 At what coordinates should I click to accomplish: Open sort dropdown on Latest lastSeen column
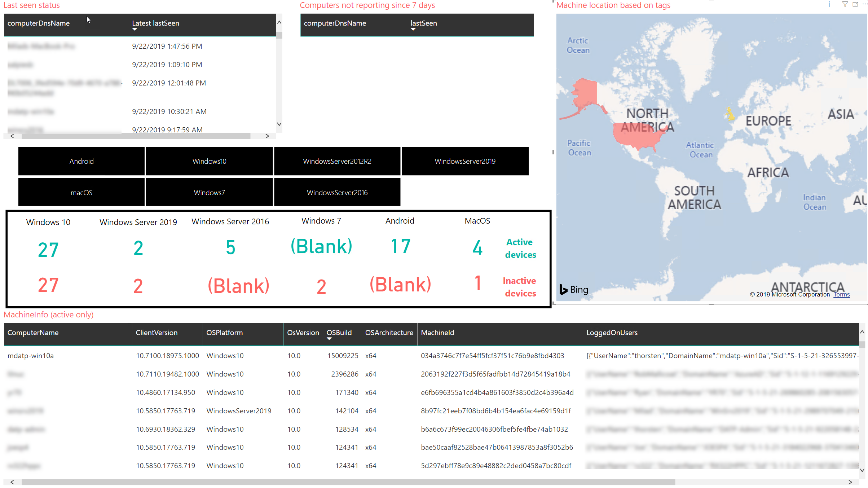pyautogui.click(x=135, y=30)
